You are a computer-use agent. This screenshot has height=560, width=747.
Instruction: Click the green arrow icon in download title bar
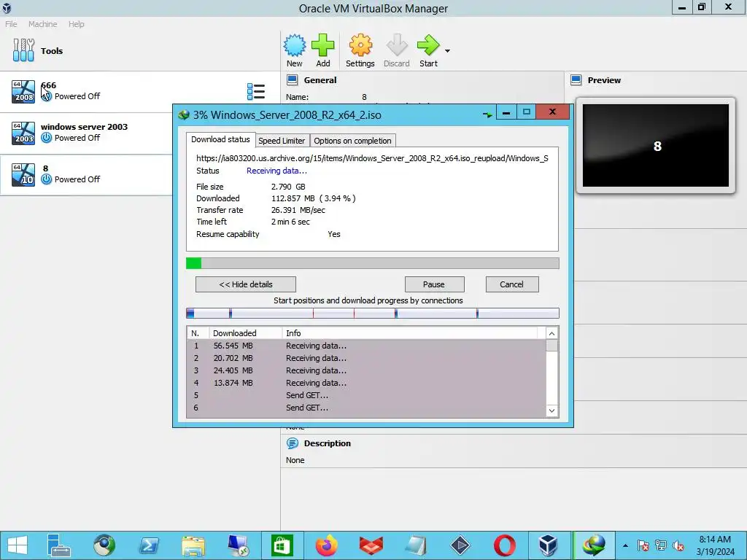(487, 114)
